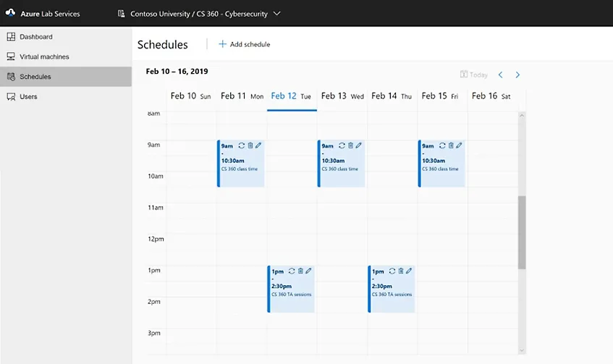Click recurrence icon on Wednesday 9am event

click(342, 145)
